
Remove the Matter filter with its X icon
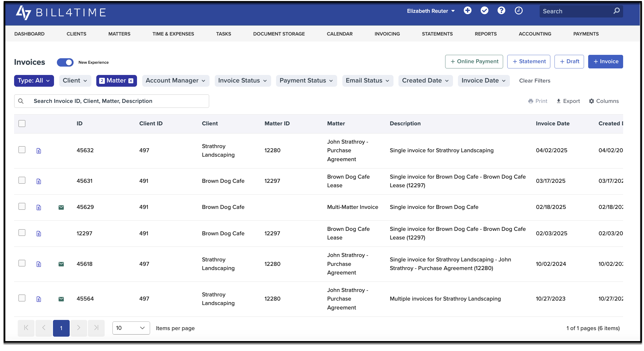[131, 81]
